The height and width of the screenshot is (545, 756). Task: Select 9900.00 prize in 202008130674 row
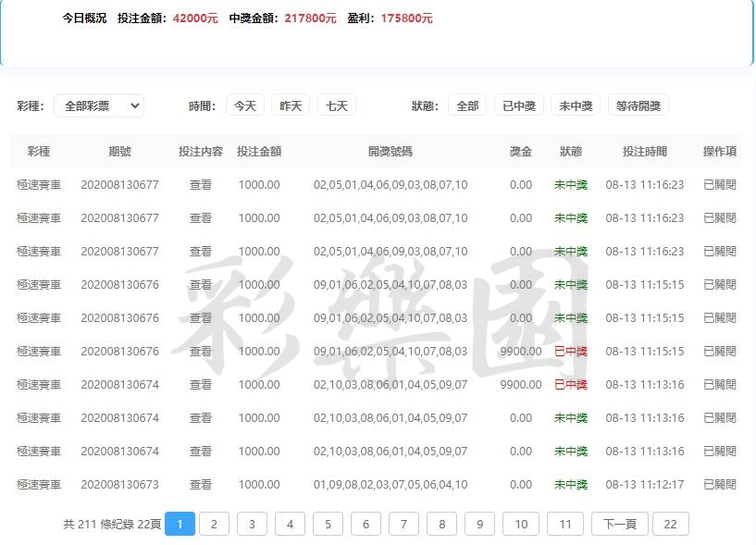[x=521, y=384]
